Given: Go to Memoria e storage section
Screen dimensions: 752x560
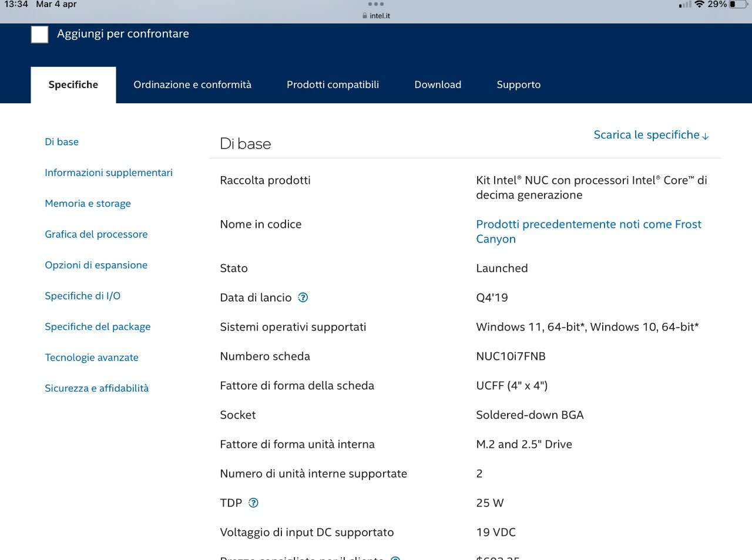Looking at the screenshot, I should click(88, 204).
